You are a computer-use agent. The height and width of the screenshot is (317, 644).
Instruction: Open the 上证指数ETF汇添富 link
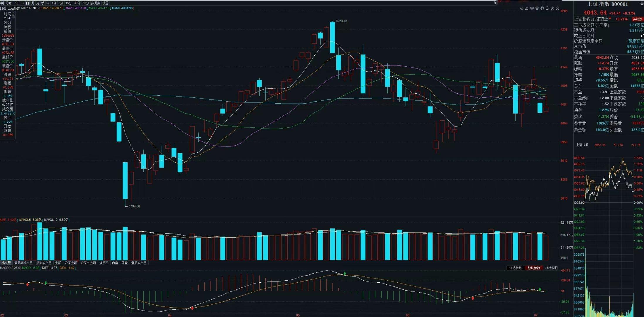[x=592, y=19]
